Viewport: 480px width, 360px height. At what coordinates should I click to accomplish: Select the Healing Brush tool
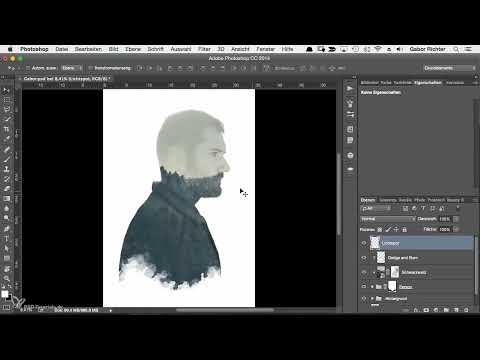(6, 149)
